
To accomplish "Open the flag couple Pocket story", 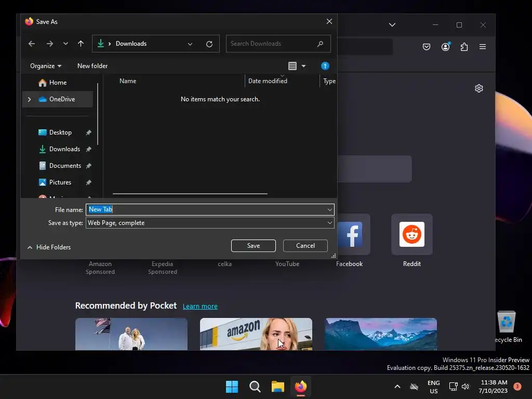I will click(x=131, y=334).
